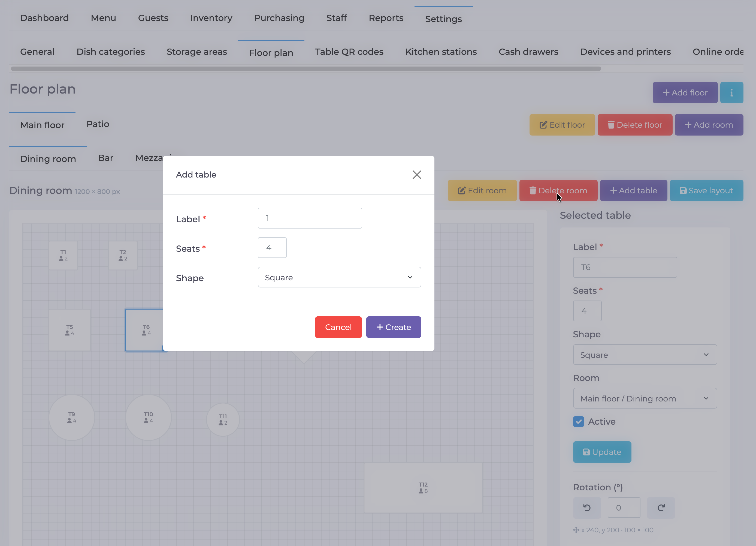Select table T12 on the floor plan
The height and width of the screenshot is (546, 756).
[423, 488]
